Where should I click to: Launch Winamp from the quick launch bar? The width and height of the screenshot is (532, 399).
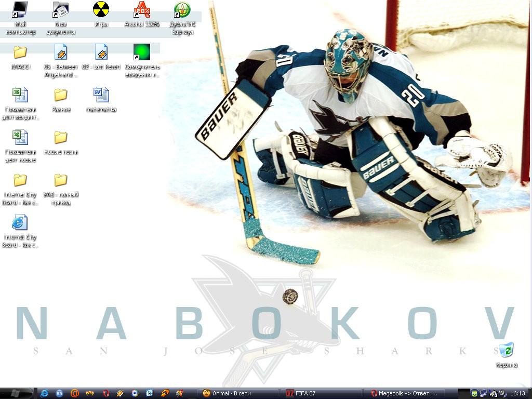coord(120,394)
